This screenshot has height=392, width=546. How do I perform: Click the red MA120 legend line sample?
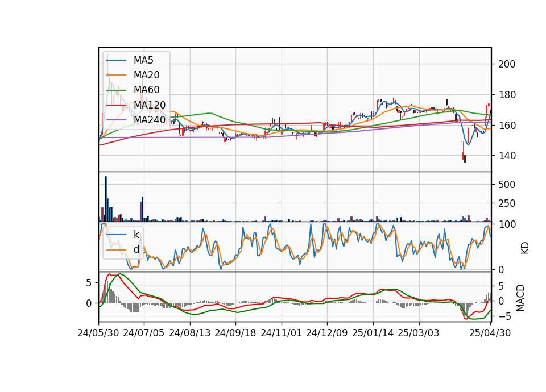point(116,105)
